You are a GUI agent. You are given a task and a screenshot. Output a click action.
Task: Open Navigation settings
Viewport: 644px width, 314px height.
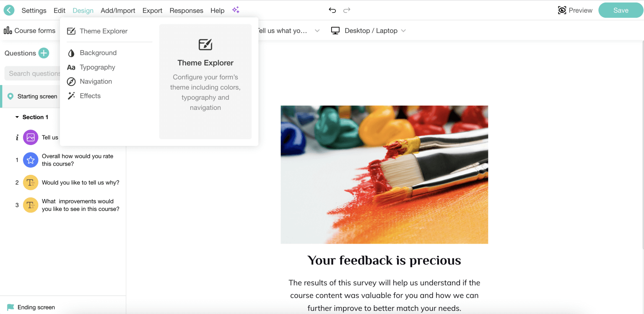tap(96, 81)
